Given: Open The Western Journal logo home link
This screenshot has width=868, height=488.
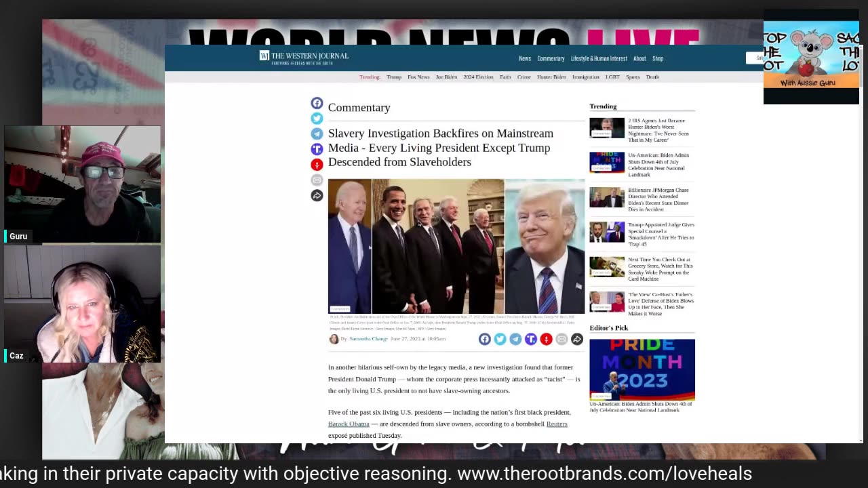Looking at the screenshot, I should [304, 56].
